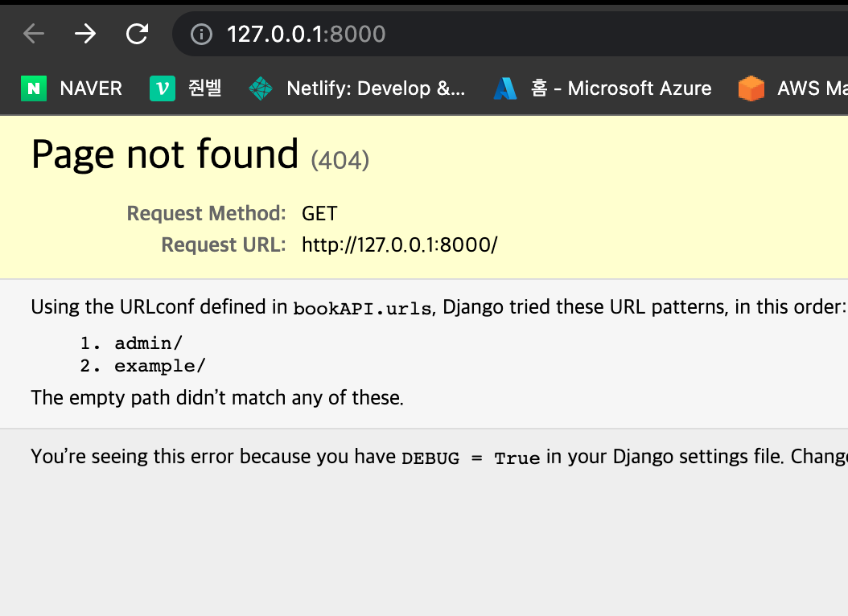Click the Netlify bookmark icon

(261, 88)
